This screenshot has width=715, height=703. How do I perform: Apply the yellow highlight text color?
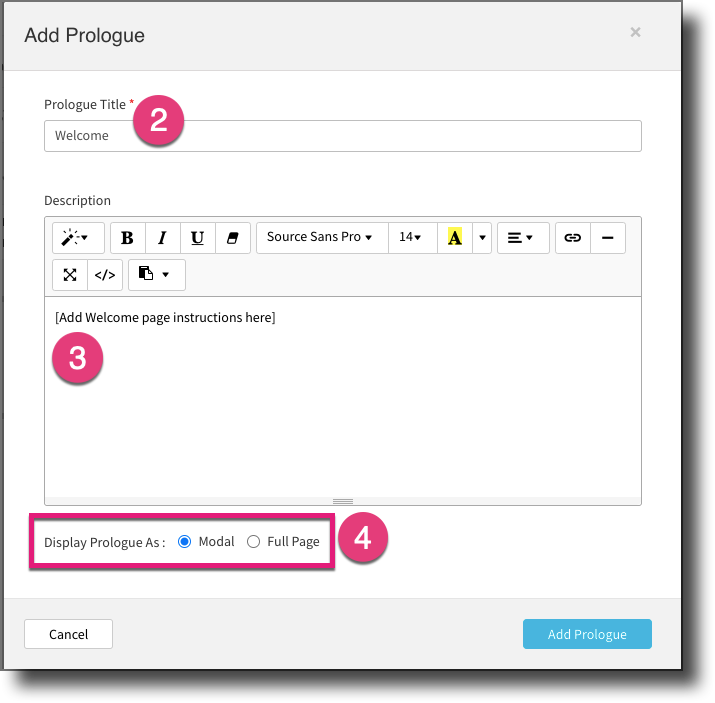455,238
